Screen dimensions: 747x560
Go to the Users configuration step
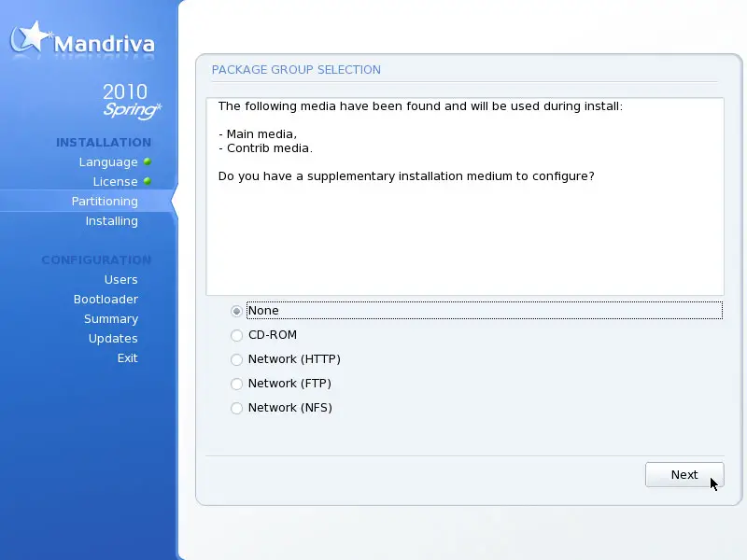pyautogui.click(x=121, y=279)
